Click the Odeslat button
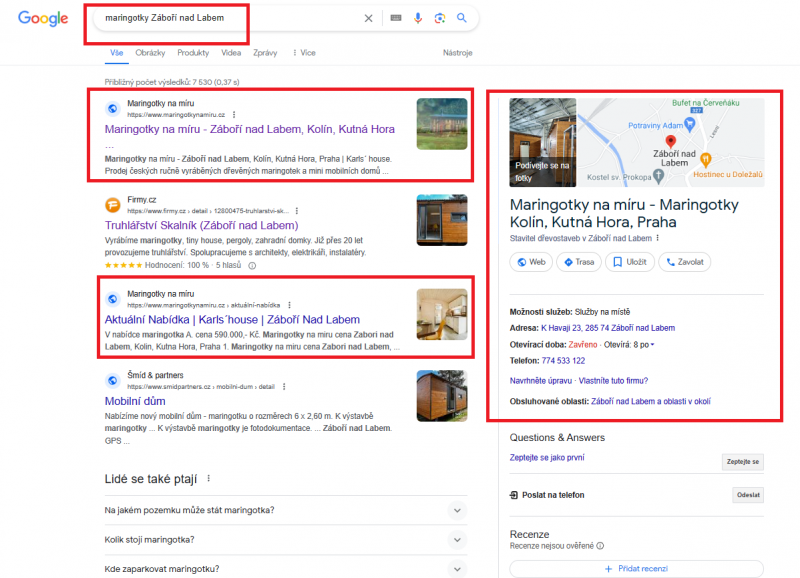The height and width of the screenshot is (578, 800). 748,495
